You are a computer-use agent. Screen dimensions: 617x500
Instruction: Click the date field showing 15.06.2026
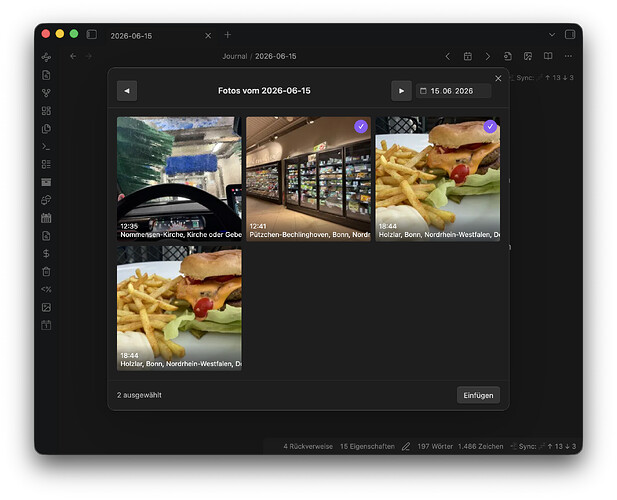point(453,91)
